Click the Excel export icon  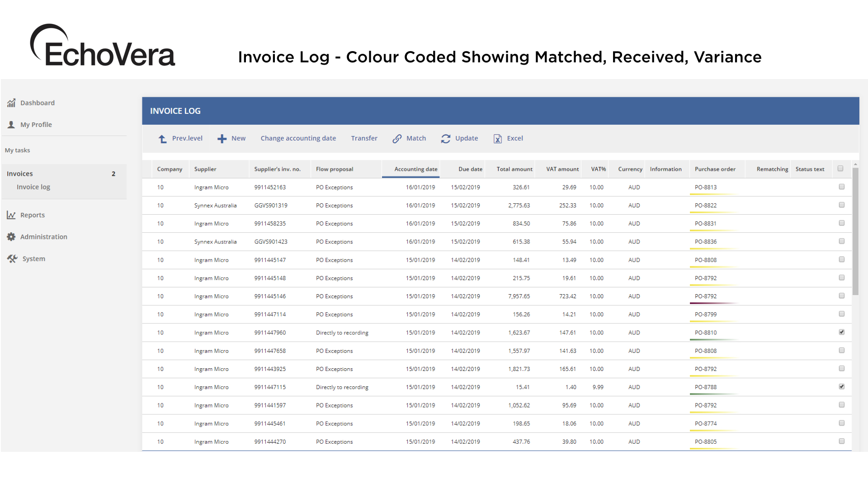click(x=498, y=139)
